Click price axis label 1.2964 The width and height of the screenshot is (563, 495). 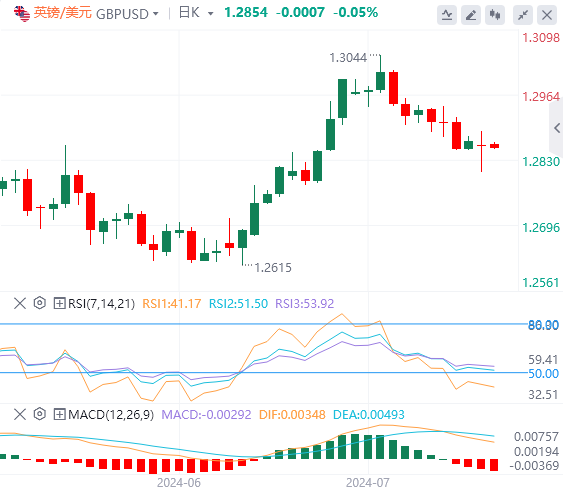point(541,97)
